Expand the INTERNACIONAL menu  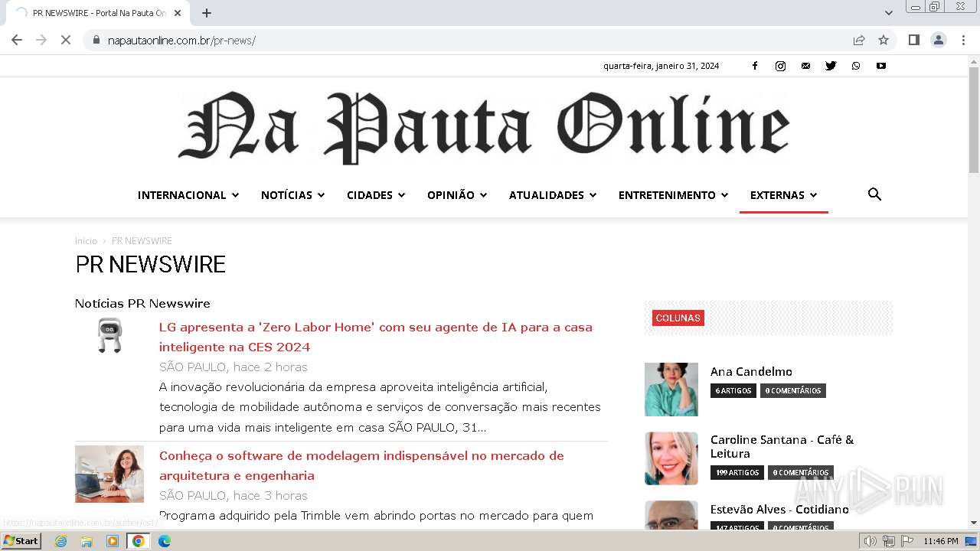[x=188, y=195]
